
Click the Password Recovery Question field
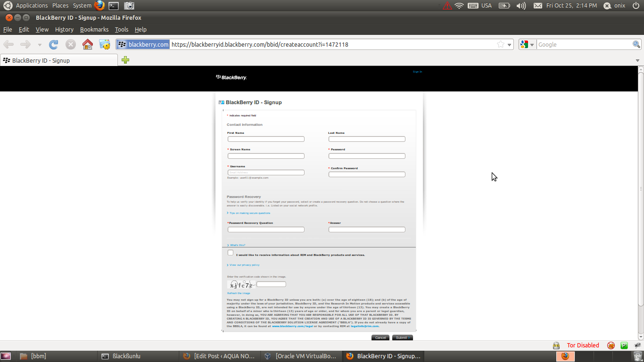click(266, 230)
